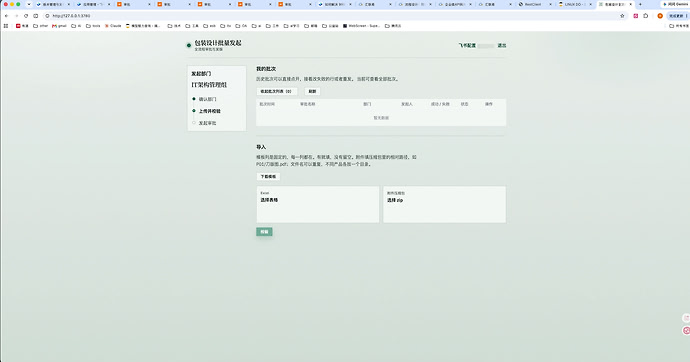Bookmark this page with the star icon
This screenshot has width=690, height=362.
(x=622, y=16)
